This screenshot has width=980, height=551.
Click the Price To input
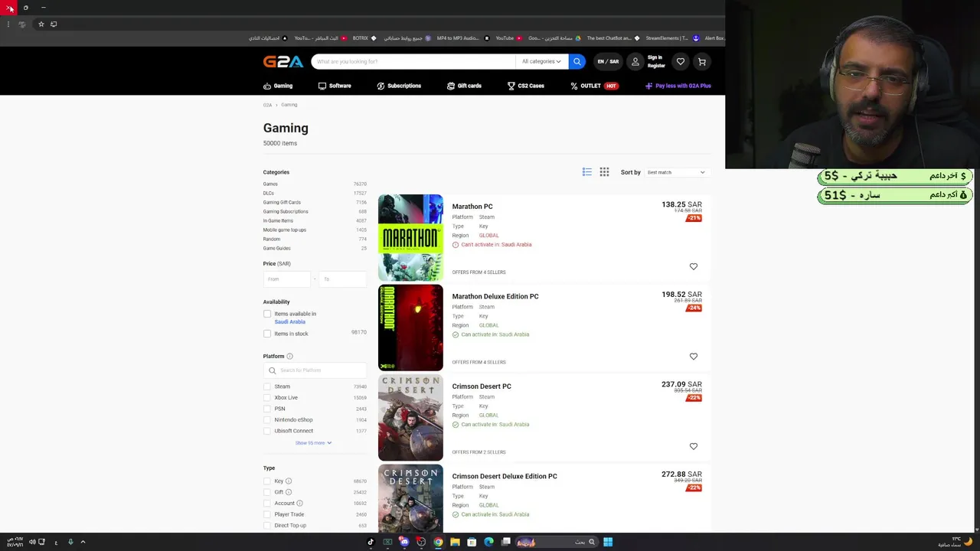point(342,279)
